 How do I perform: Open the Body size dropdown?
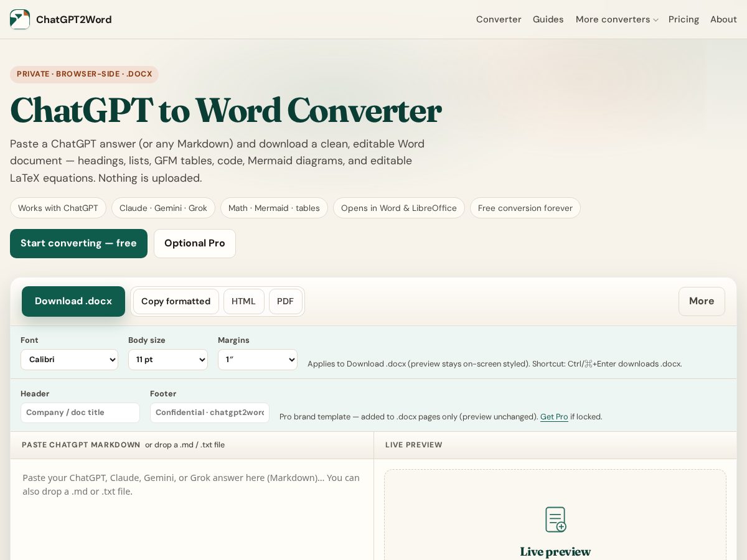point(168,360)
